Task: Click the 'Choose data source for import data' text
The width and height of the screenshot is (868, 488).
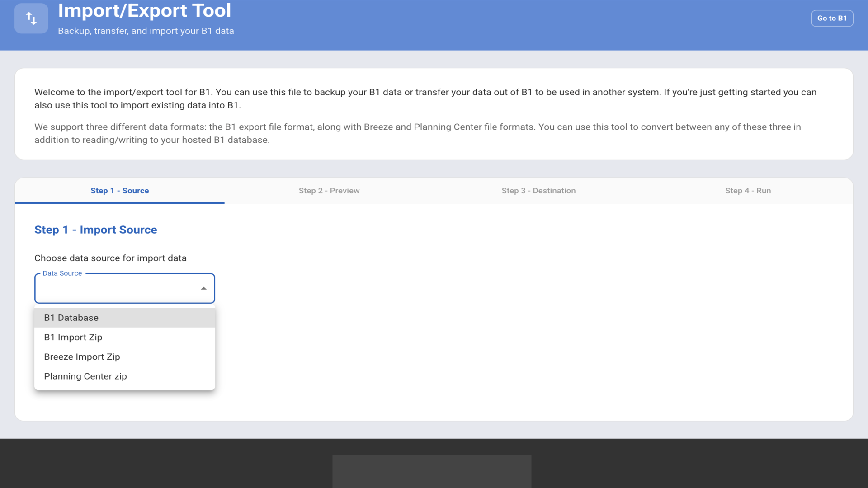Action: point(110,258)
